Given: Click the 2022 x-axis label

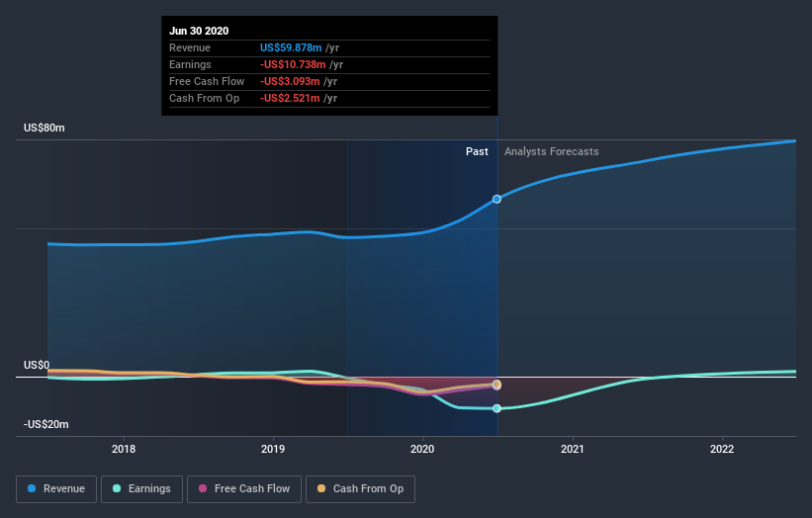Looking at the screenshot, I should click(x=722, y=449).
